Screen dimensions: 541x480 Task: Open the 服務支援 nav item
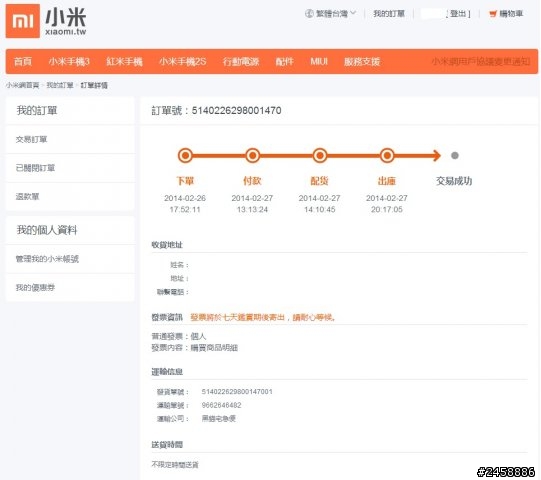pos(362,62)
